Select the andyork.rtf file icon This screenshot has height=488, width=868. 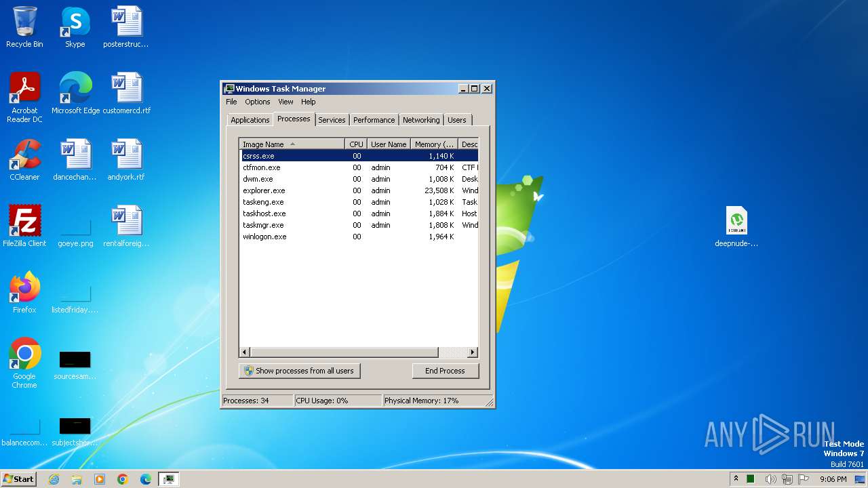[126, 160]
